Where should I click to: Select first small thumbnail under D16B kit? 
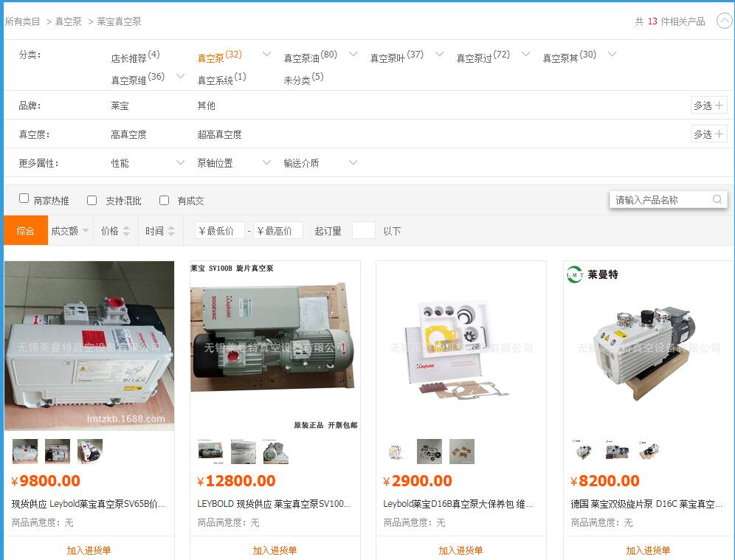coord(396,452)
